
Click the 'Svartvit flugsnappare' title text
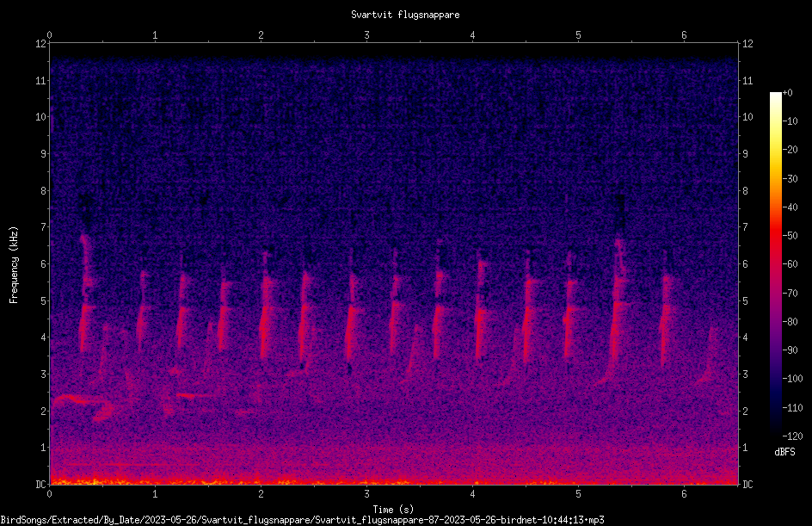(x=405, y=15)
